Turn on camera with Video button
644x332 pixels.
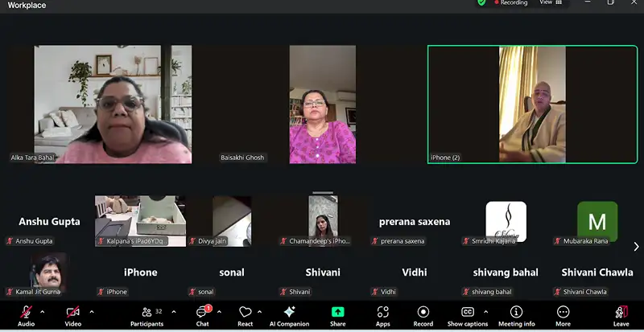click(72, 312)
